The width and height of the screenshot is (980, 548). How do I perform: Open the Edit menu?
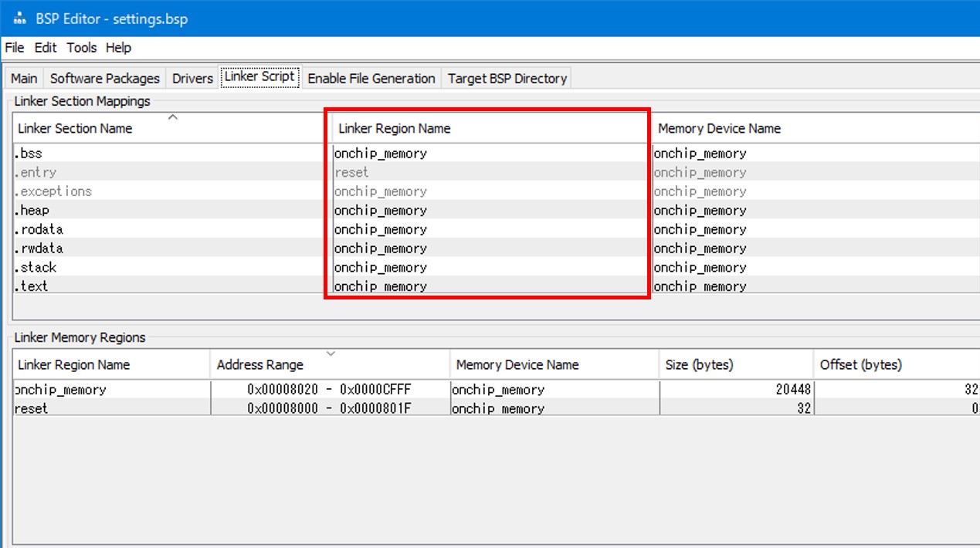[x=46, y=48]
